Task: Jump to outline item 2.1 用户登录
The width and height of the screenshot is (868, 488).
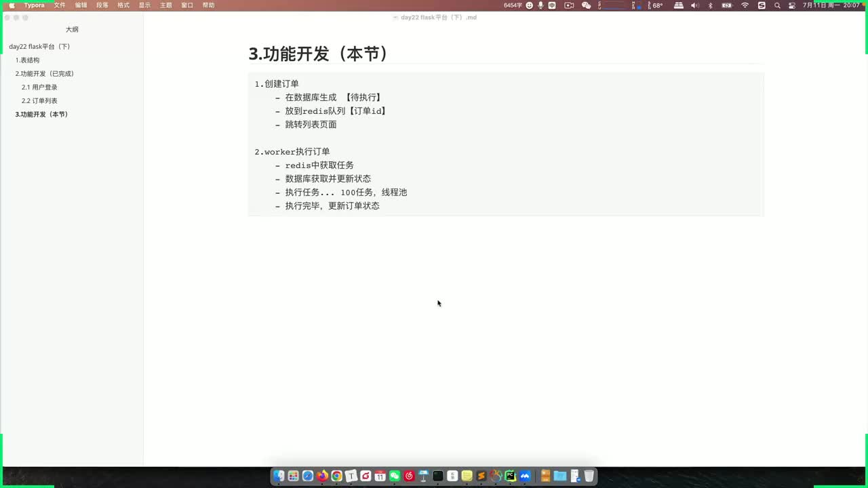Action: pyautogui.click(x=39, y=87)
